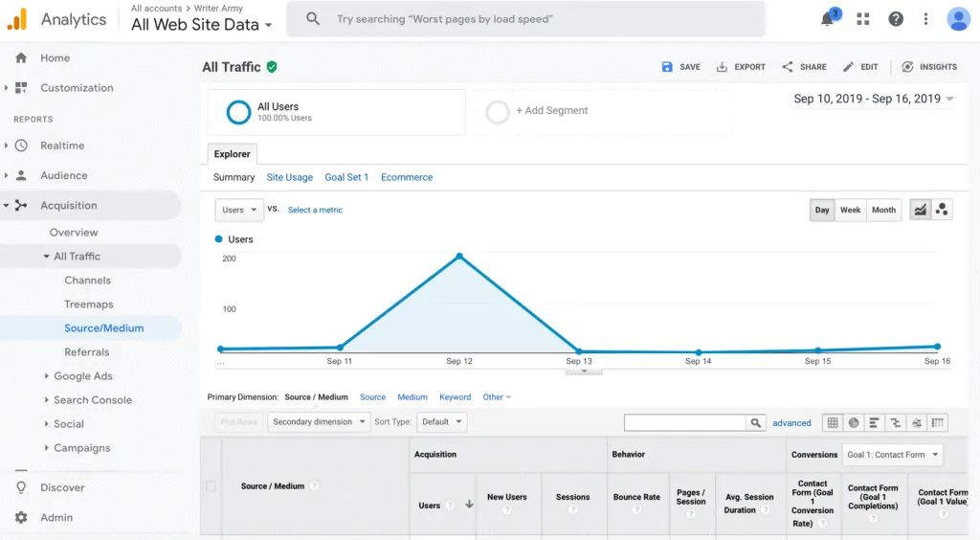
Task: Open the Ecommerce tab
Action: pyautogui.click(x=407, y=177)
